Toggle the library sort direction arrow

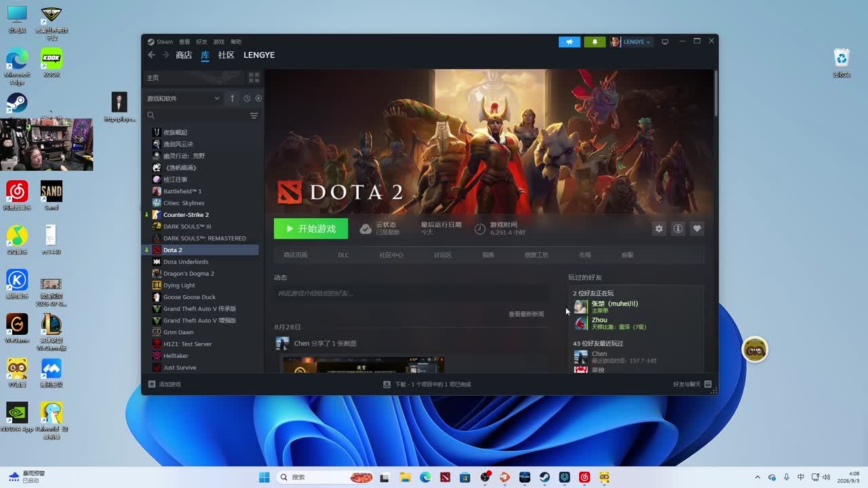click(232, 98)
